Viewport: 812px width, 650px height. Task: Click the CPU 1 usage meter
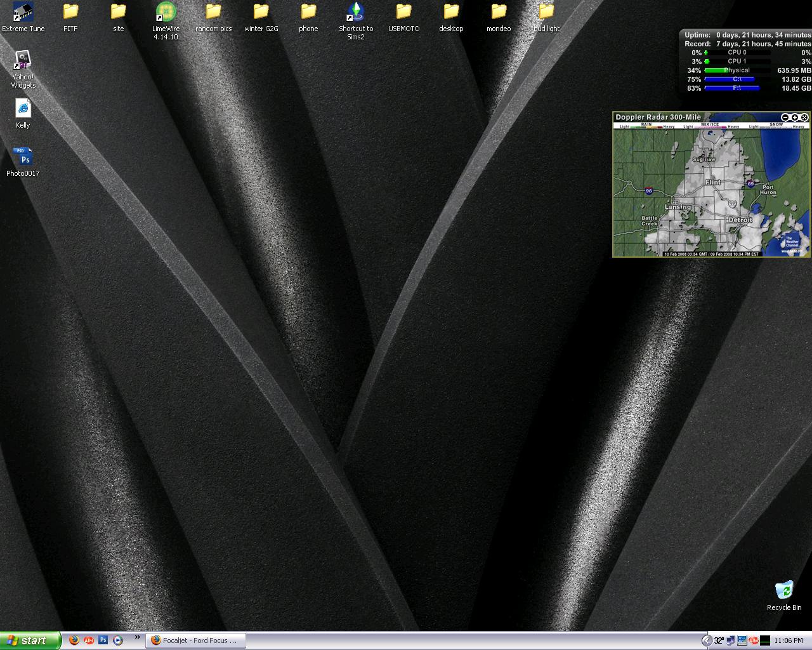[x=737, y=62]
